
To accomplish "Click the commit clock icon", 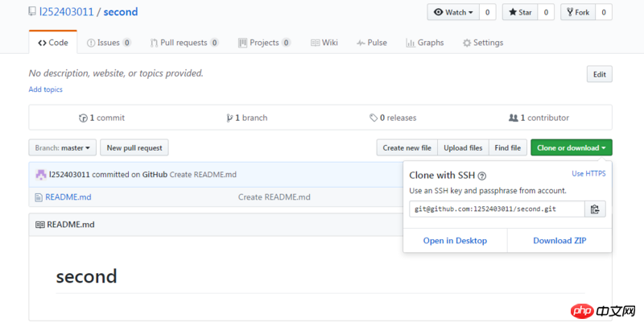I will click(83, 118).
